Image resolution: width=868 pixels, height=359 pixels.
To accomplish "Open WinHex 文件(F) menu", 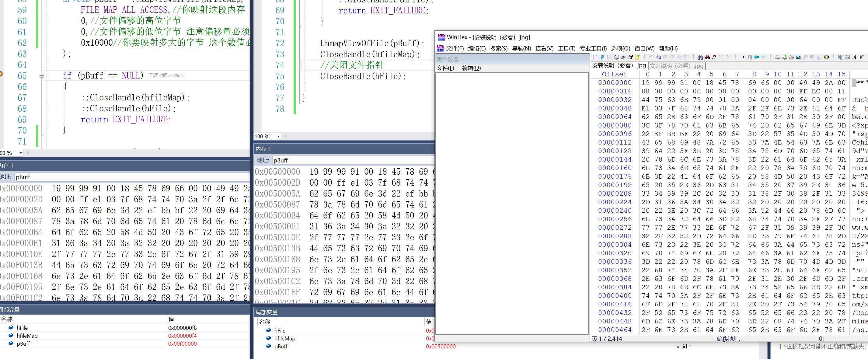I will point(455,49).
